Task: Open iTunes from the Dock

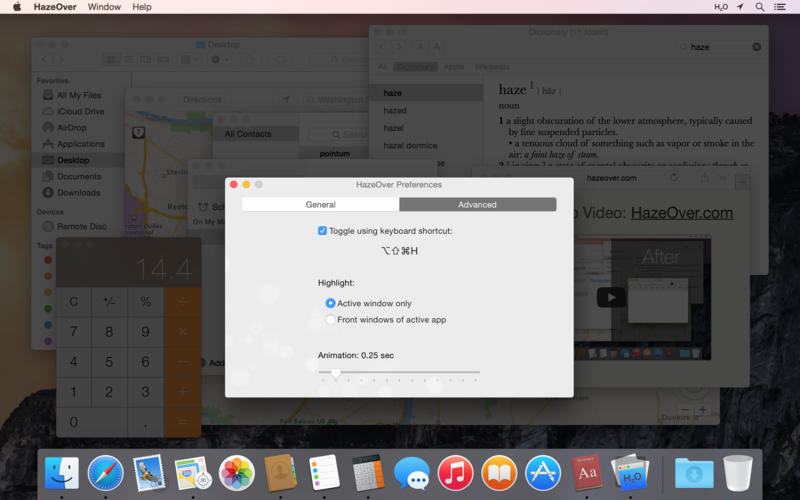Action: point(455,473)
